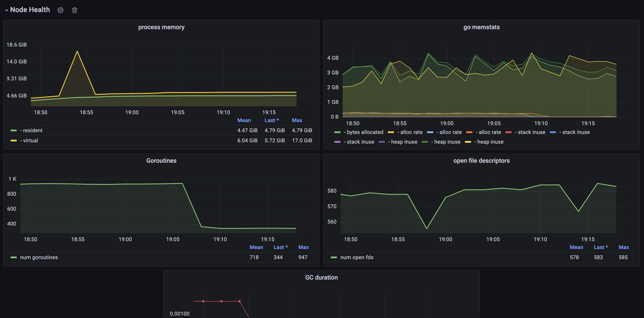
Task: Open the GC duration panel title menu
Action: tap(321, 278)
